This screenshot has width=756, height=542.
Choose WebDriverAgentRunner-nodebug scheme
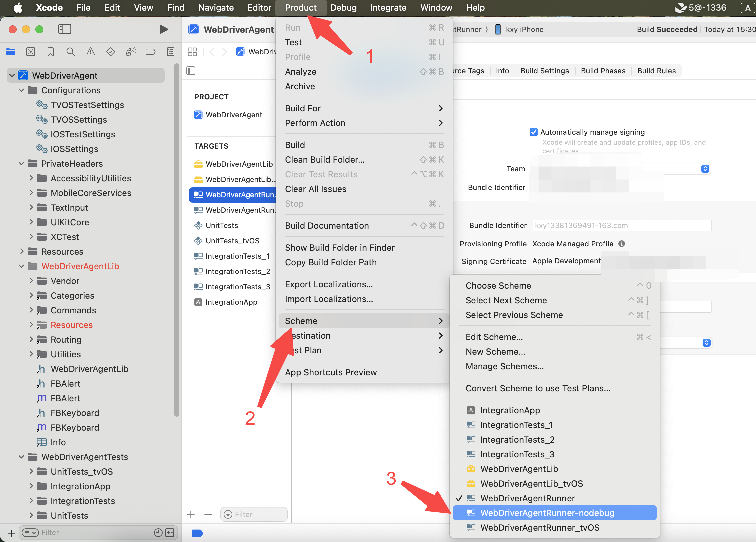pyautogui.click(x=547, y=513)
